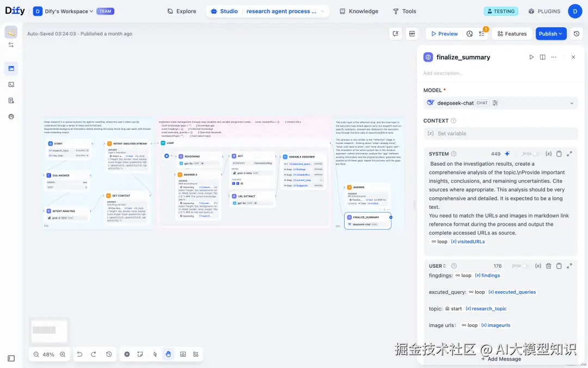
Task: Go to the Knowledge tab
Action: [x=359, y=11]
